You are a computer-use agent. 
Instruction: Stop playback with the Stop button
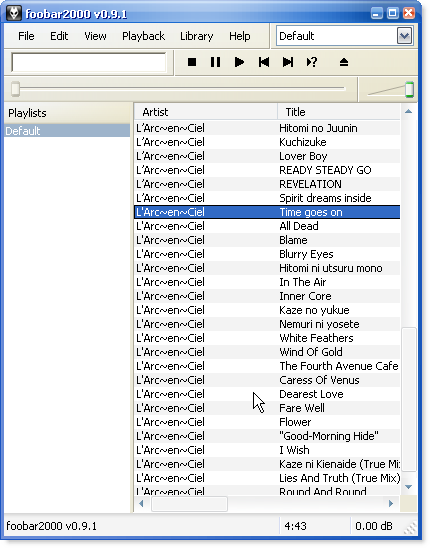(192, 62)
